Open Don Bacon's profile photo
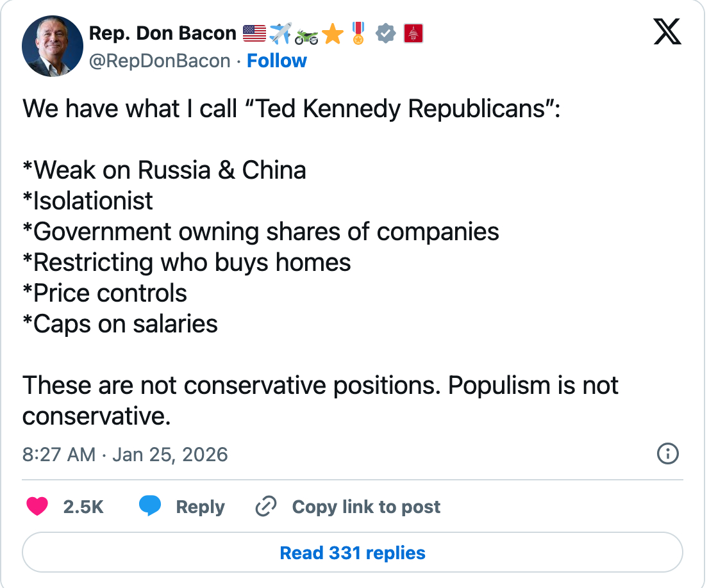The height and width of the screenshot is (588, 709). (53, 46)
